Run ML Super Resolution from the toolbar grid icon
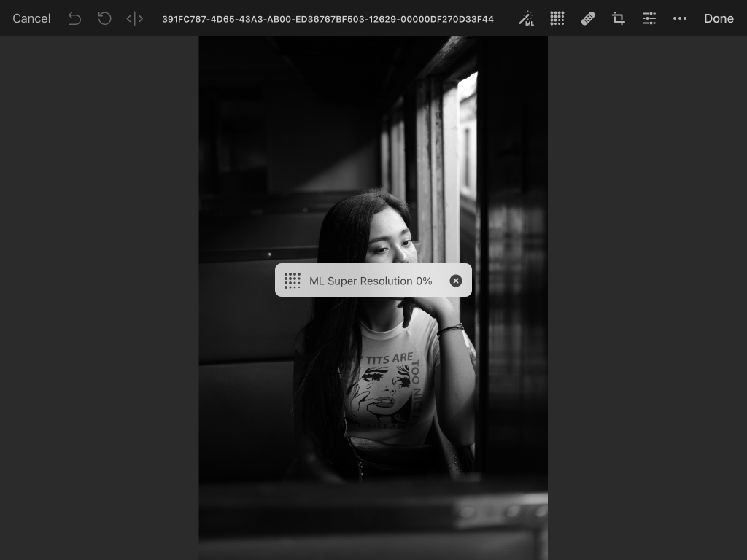Image resolution: width=747 pixels, height=560 pixels. point(557,18)
